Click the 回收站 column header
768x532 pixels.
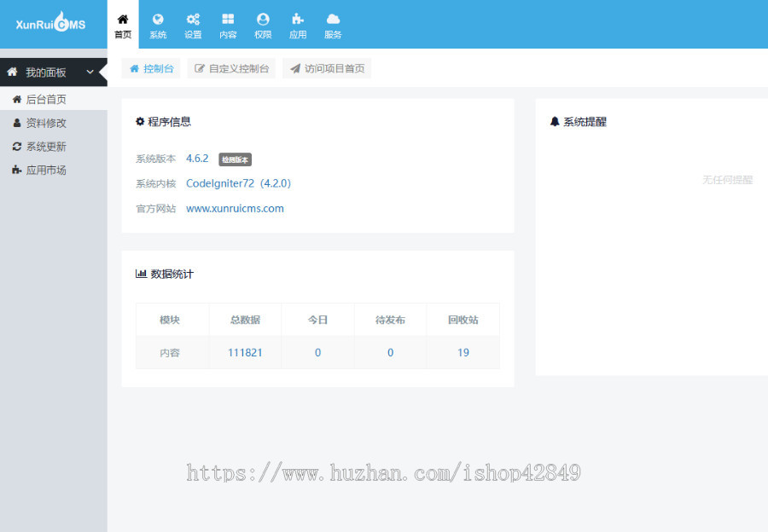coord(463,320)
